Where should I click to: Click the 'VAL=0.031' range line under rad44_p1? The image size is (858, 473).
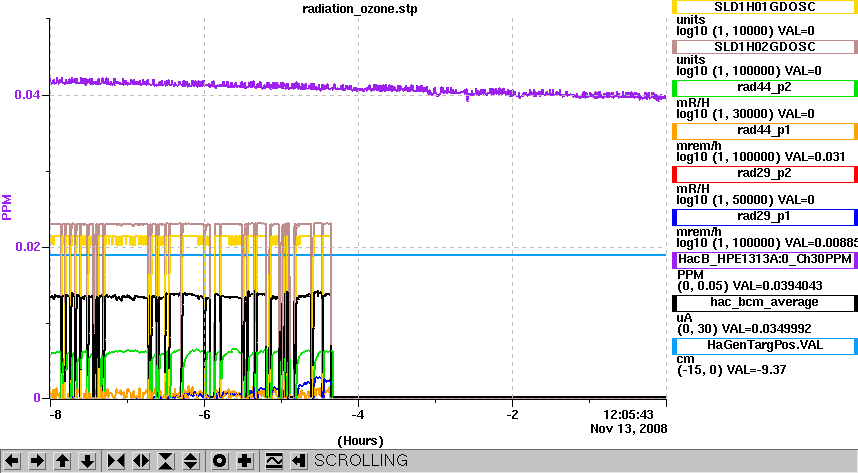(761, 157)
